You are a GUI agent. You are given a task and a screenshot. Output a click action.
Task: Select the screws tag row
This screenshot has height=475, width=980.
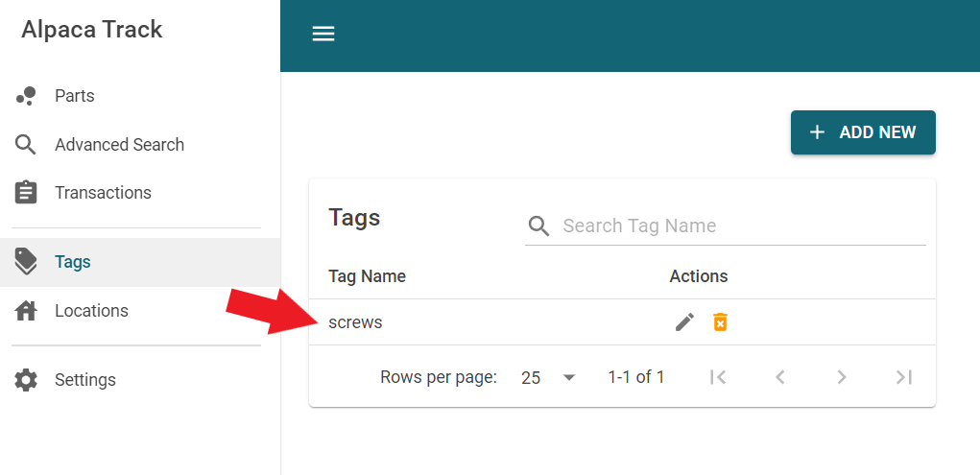coord(356,322)
